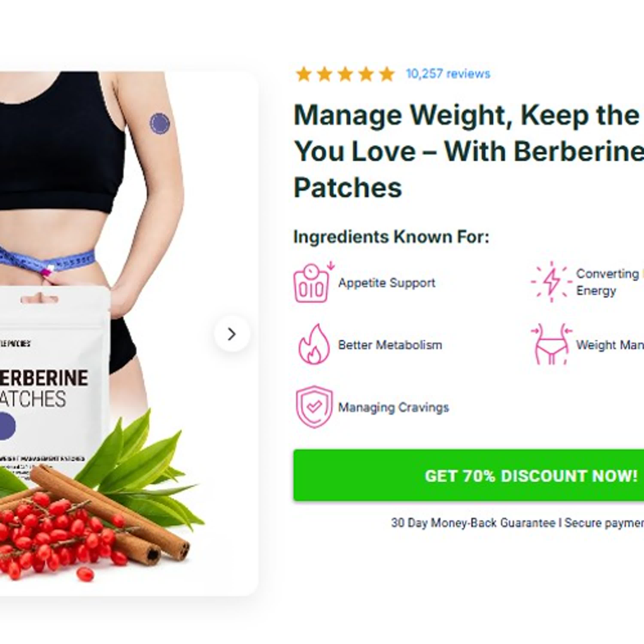Select the Managing Cravings text label
This screenshot has height=644, width=644.
(x=394, y=407)
